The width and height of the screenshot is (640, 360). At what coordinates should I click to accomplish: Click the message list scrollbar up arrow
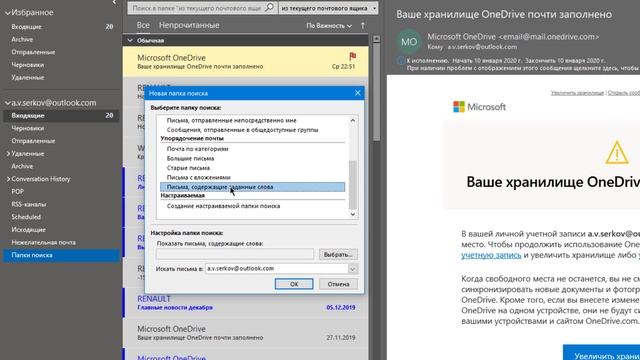pyautogui.click(x=376, y=38)
